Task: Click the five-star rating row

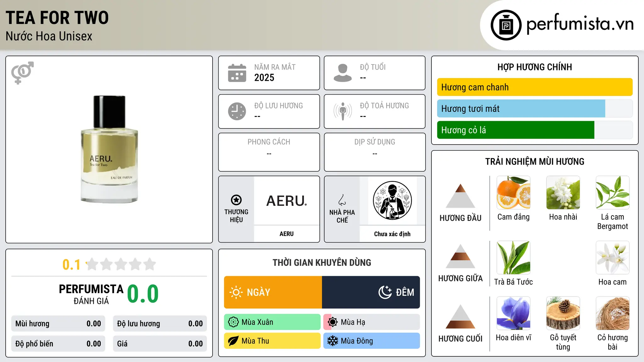Action: 121,264
